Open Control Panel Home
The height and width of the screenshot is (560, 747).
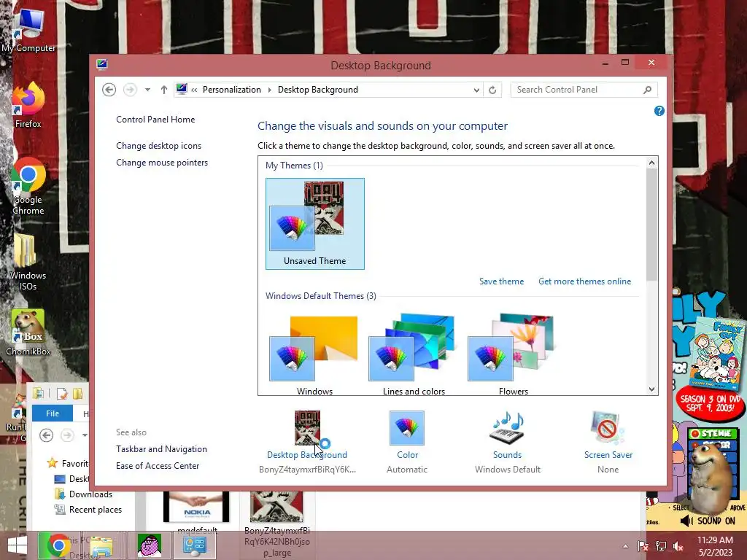click(155, 120)
